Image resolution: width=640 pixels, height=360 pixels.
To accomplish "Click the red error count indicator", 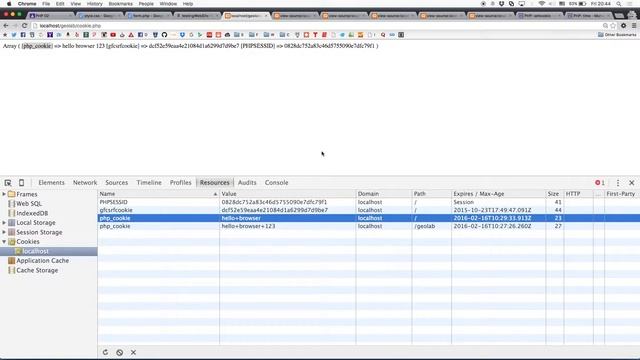I will pos(600,183).
